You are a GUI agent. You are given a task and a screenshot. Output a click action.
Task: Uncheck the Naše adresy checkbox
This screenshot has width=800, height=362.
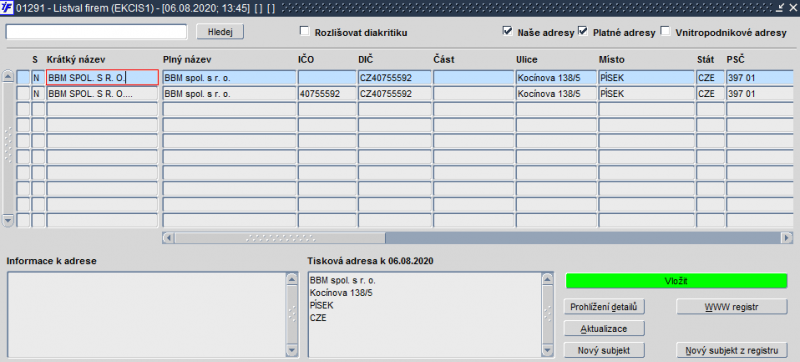pos(507,32)
